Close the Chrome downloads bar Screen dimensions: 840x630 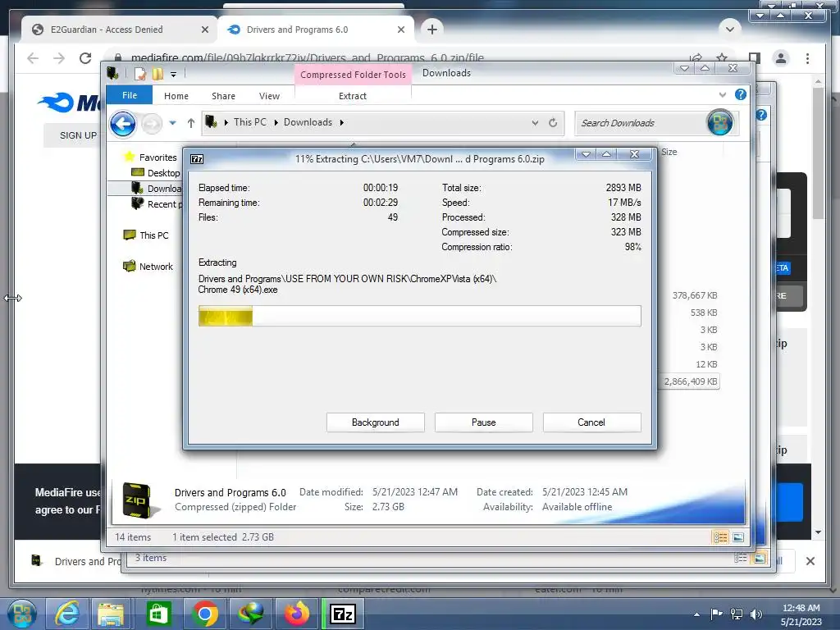click(x=810, y=561)
